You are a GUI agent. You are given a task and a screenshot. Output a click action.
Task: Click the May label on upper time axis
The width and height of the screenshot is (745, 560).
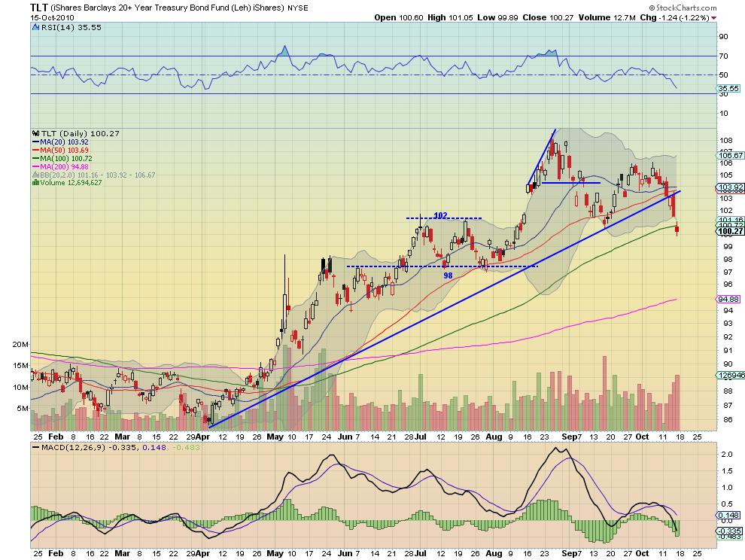[275, 437]
